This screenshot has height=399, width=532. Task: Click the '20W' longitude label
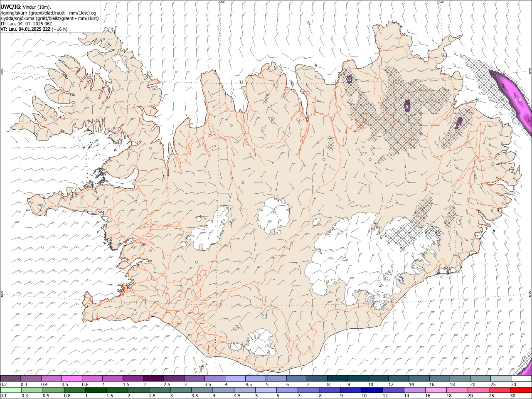pyautogui.click(x=221, y=2)
